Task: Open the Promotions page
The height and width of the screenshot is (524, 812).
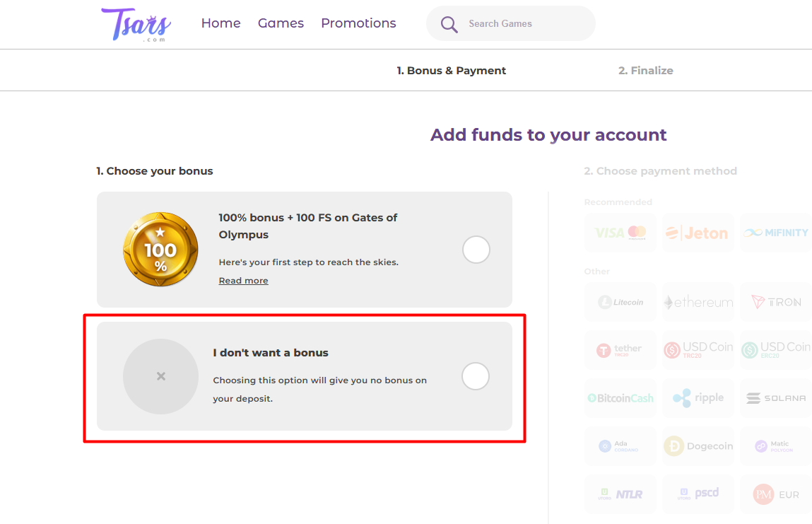Action: coord(358,23)
